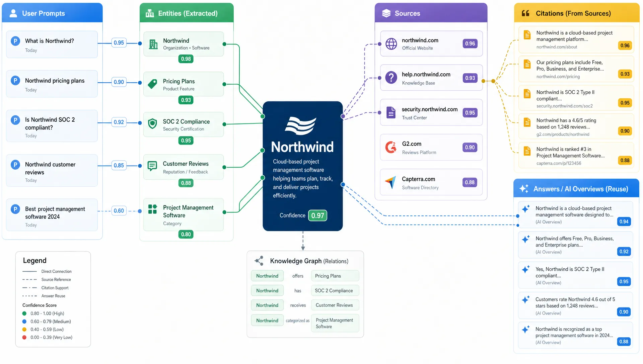Click blue Medium confidence legend dot
The width and height of the screenshot is (643, 364).
click(x=24, y=322)
